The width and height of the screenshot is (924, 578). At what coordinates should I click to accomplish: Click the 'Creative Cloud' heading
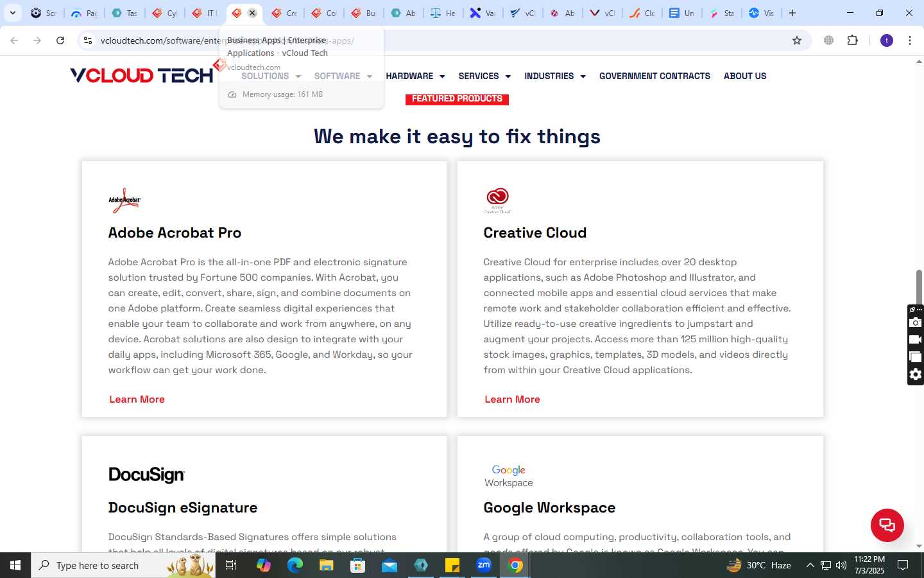(535, 232)
